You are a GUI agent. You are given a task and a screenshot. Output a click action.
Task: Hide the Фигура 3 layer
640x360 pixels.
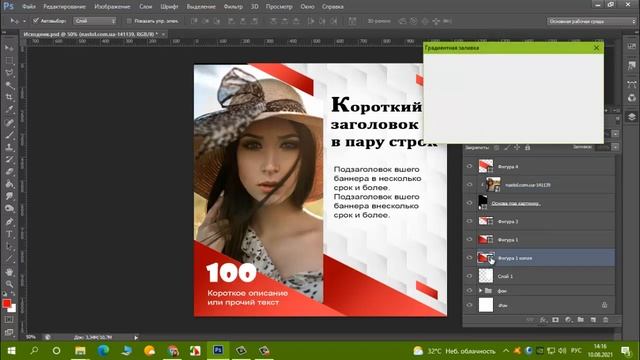[469, 221]
